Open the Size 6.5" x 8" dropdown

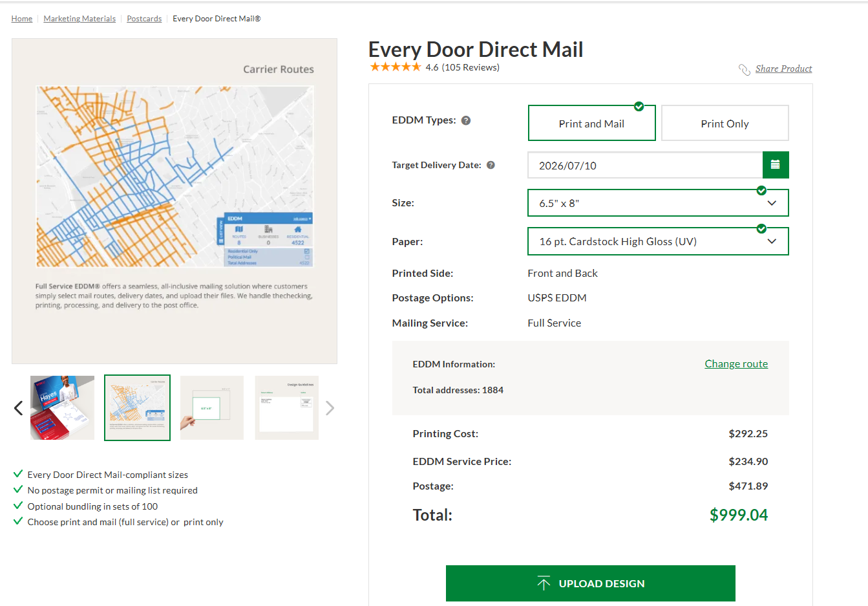coord(658,203)
